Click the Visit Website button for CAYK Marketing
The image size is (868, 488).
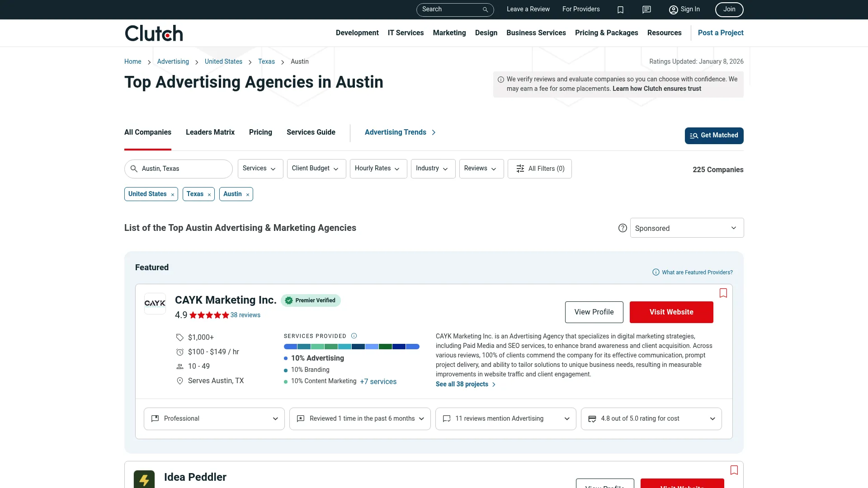point(671,312)
